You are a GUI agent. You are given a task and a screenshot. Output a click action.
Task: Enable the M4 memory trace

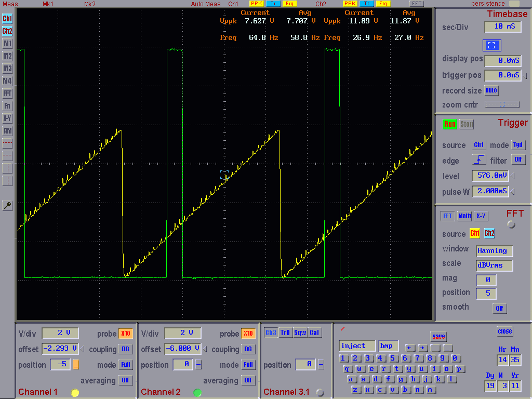tap(7, 81)
